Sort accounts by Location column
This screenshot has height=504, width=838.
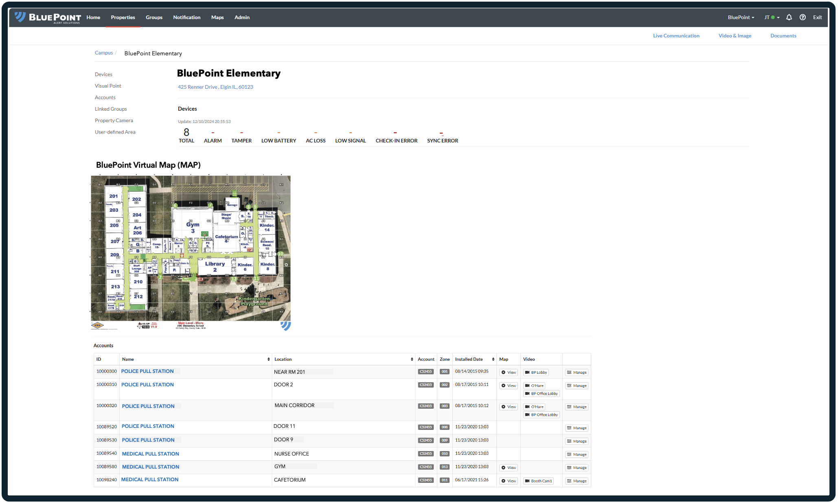(x=412, y=359)
